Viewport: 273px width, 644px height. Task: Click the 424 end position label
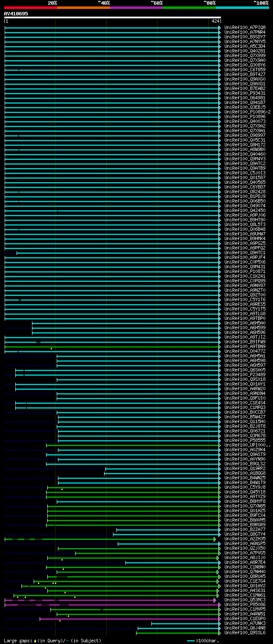[x=215, y=21]
